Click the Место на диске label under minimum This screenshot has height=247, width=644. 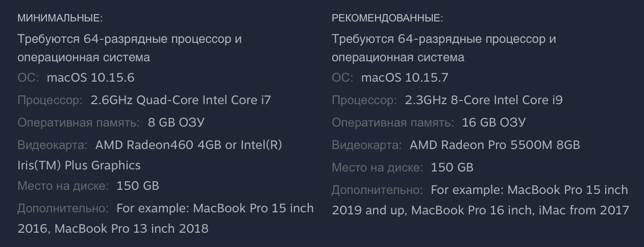[x=63, y=186]
